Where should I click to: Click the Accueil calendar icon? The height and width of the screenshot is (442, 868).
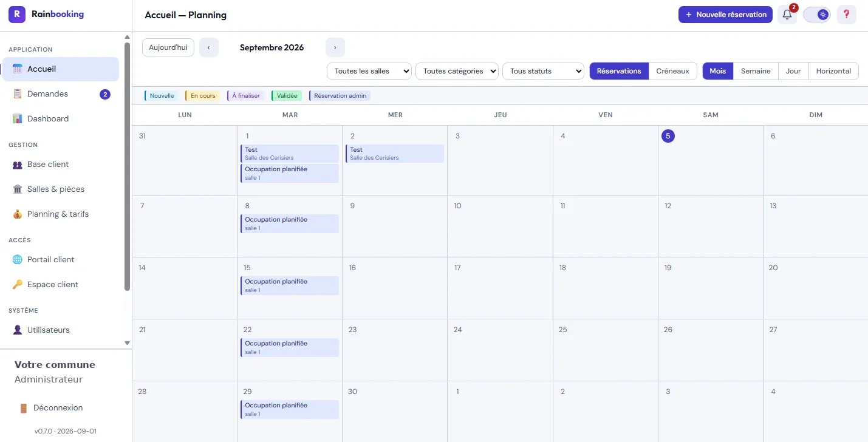(18, 69)
